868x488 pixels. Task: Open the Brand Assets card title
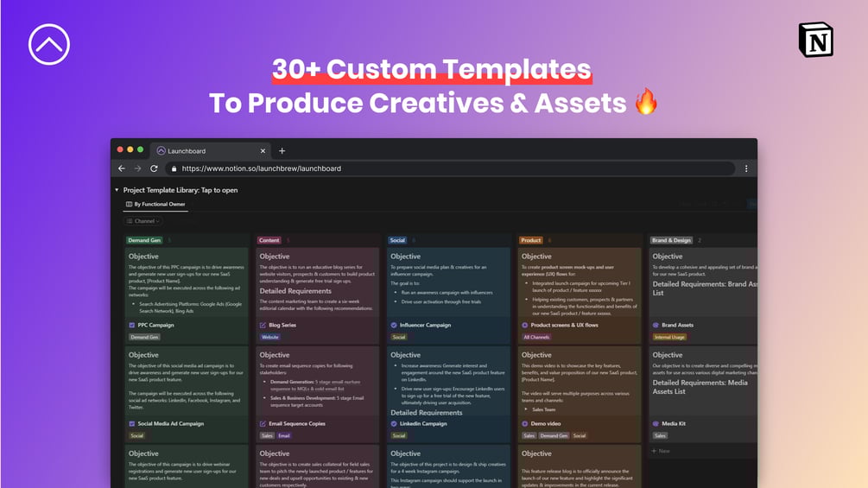678,326
